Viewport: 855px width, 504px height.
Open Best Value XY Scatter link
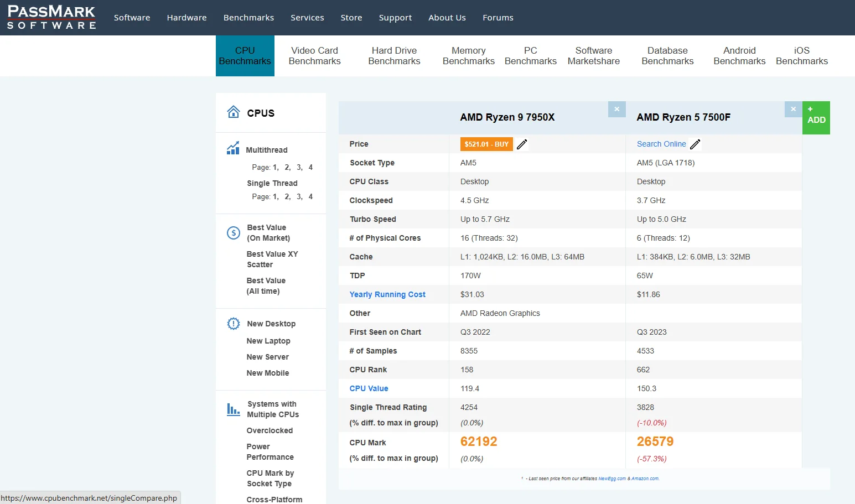click(x=272, y=259)
